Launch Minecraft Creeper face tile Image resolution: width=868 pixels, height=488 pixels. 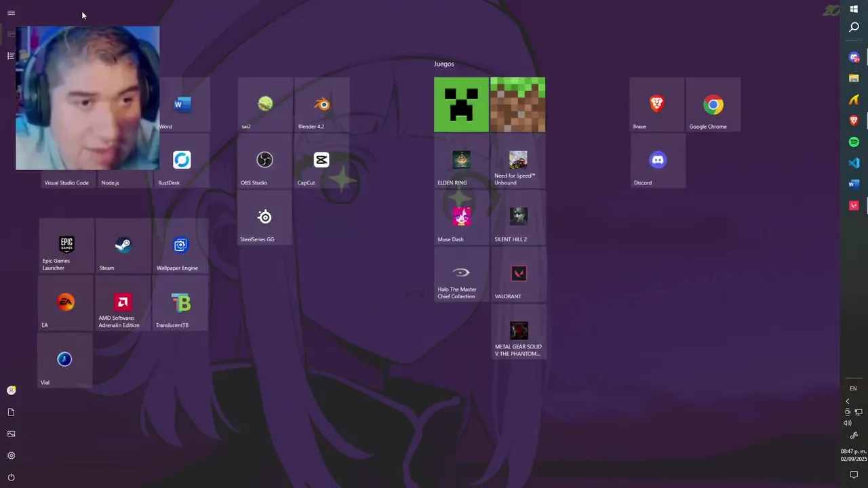(x=461, y=104)
